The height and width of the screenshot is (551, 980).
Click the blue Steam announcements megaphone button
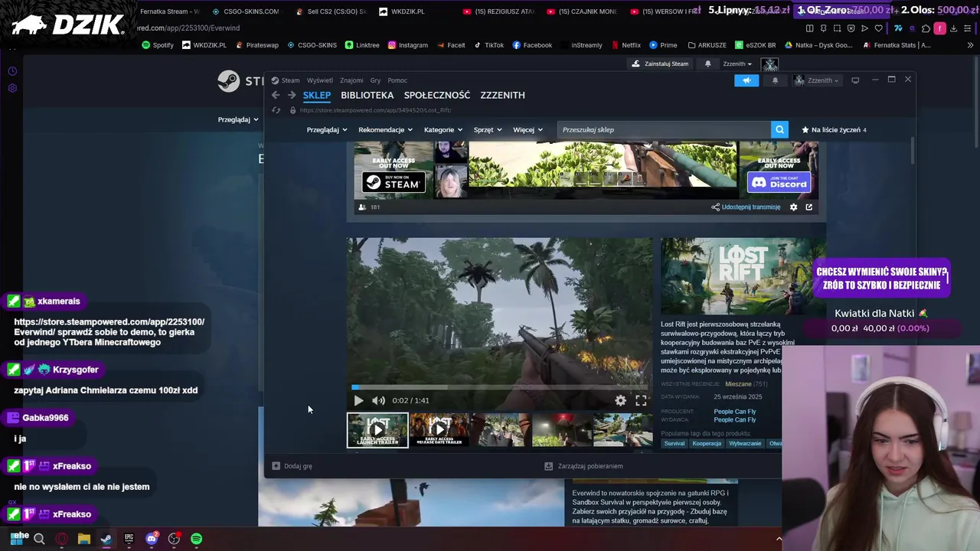coord(746,80)
